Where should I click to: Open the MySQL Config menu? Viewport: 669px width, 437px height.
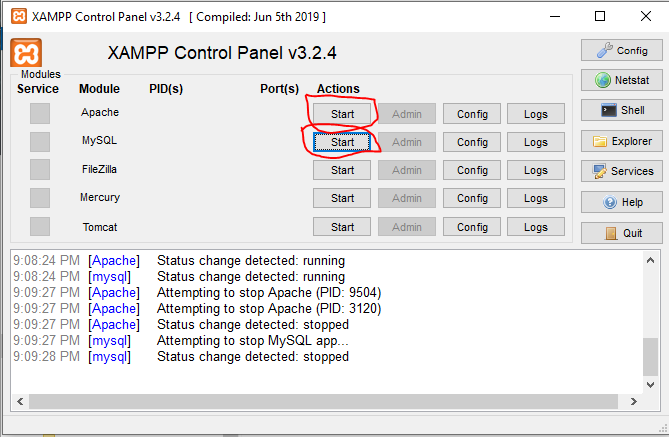tap(472, 142)
